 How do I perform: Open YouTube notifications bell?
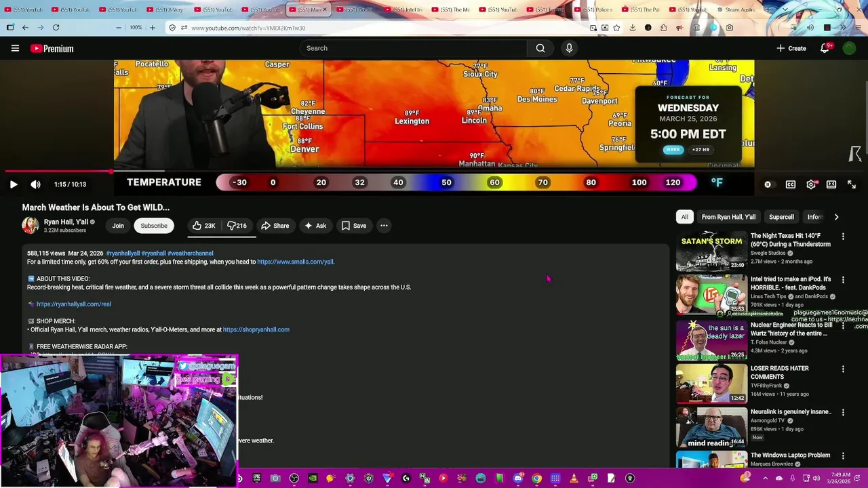click(x=825, y=48)
